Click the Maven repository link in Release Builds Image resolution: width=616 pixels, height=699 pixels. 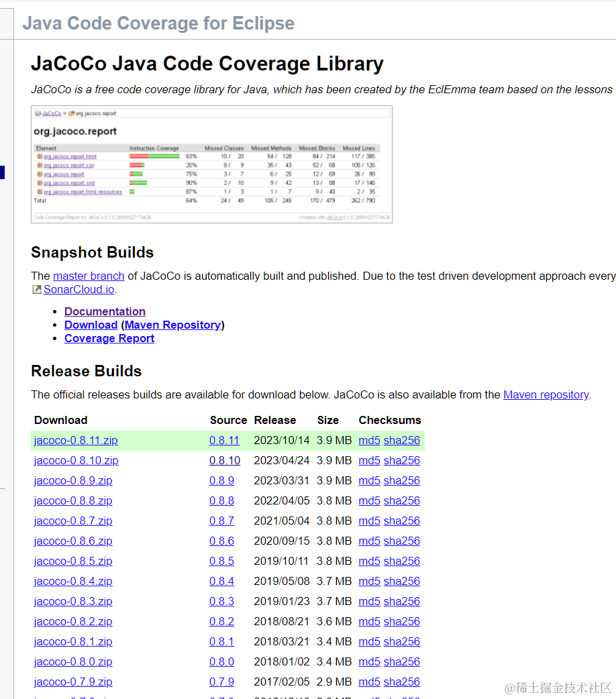coord(546,394)
